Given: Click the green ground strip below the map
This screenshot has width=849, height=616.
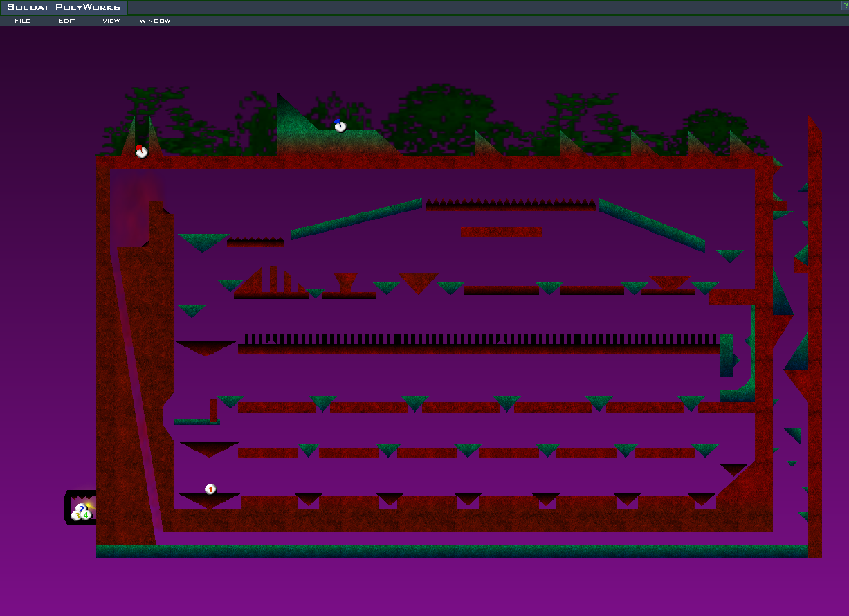Looking at the screenshot, I should pyautogui.click(x=450, y=551).
